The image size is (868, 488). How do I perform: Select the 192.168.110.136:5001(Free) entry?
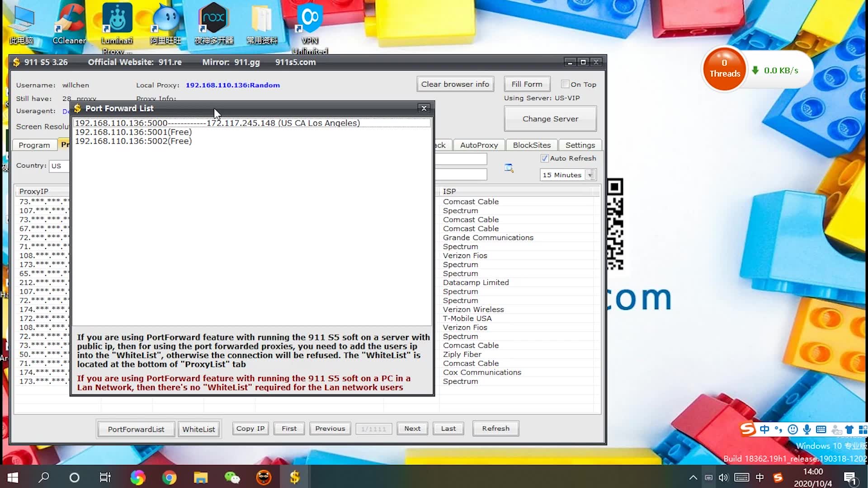133,132
